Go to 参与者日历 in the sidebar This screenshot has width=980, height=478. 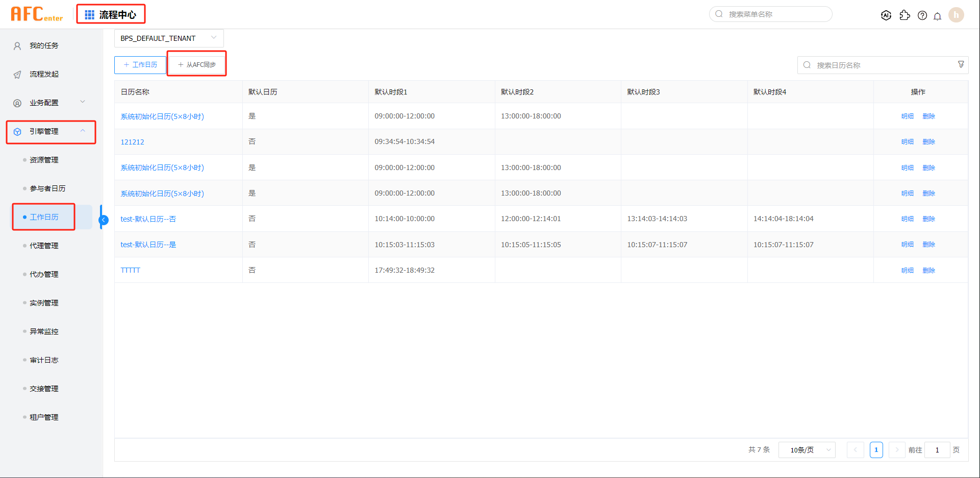click(x=47, y=188)
